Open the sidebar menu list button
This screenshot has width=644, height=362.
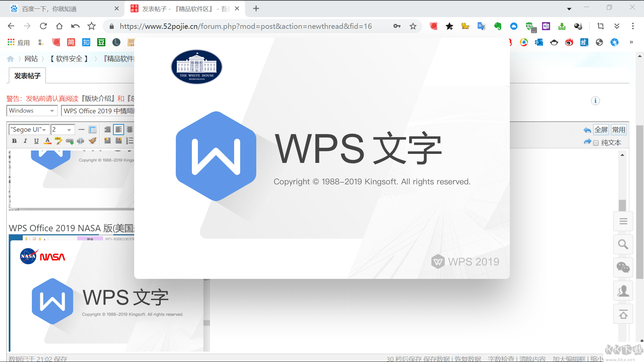(623, 221)
